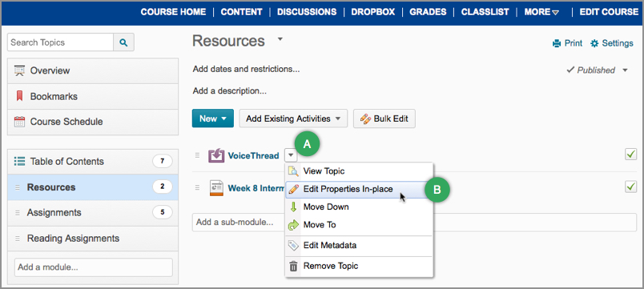Click the red Bookmarks ribbon icon
644x289 pixels.
(19, 97)
